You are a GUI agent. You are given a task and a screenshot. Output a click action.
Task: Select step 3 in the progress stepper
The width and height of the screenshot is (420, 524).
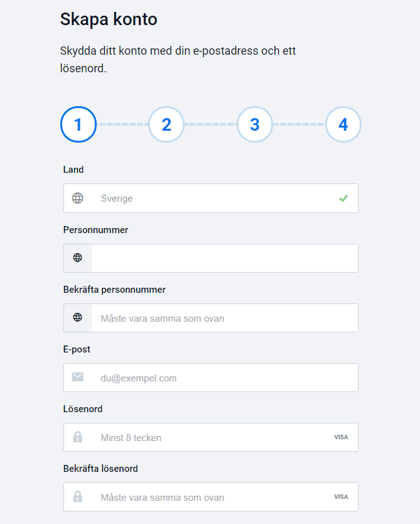pyautogui.click(x=255, y=124)
